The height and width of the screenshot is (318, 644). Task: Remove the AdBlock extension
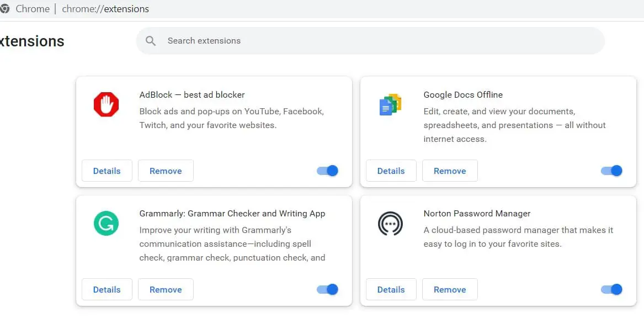(x=166, y=171)
